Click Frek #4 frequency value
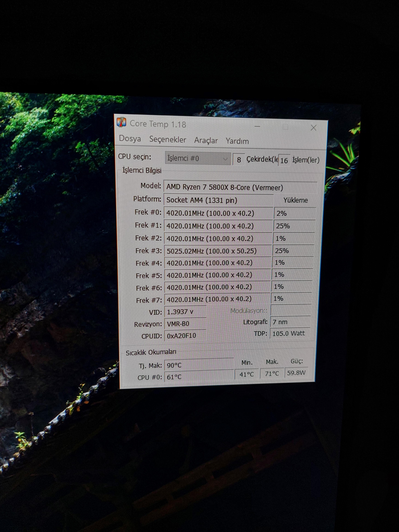Screen dimensions: 399x532 pos(218,263)
